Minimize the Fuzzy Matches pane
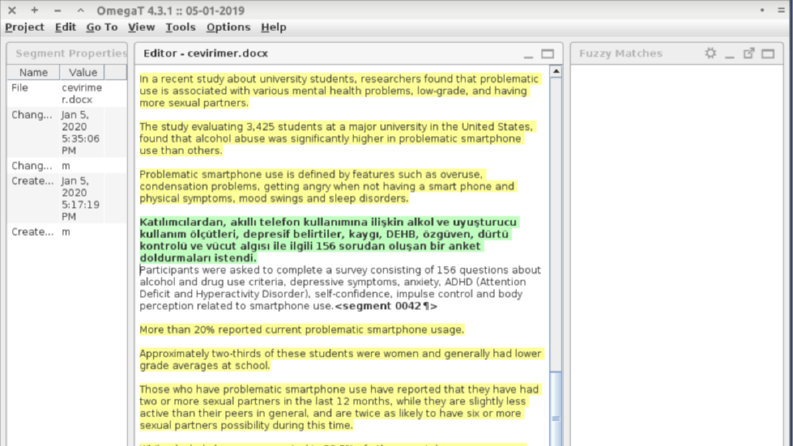This screenshot has width=793, height=446. click(729, 55)
